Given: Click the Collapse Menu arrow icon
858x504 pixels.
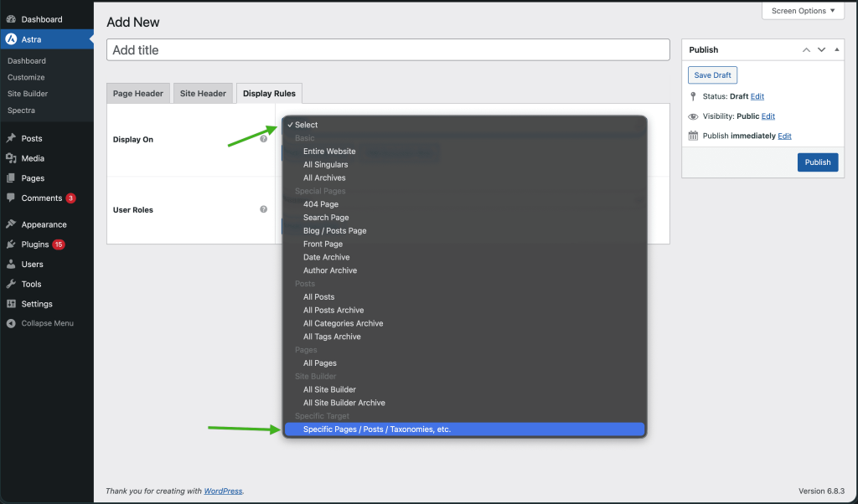Looking at the screenshot, I should (10, 323).
